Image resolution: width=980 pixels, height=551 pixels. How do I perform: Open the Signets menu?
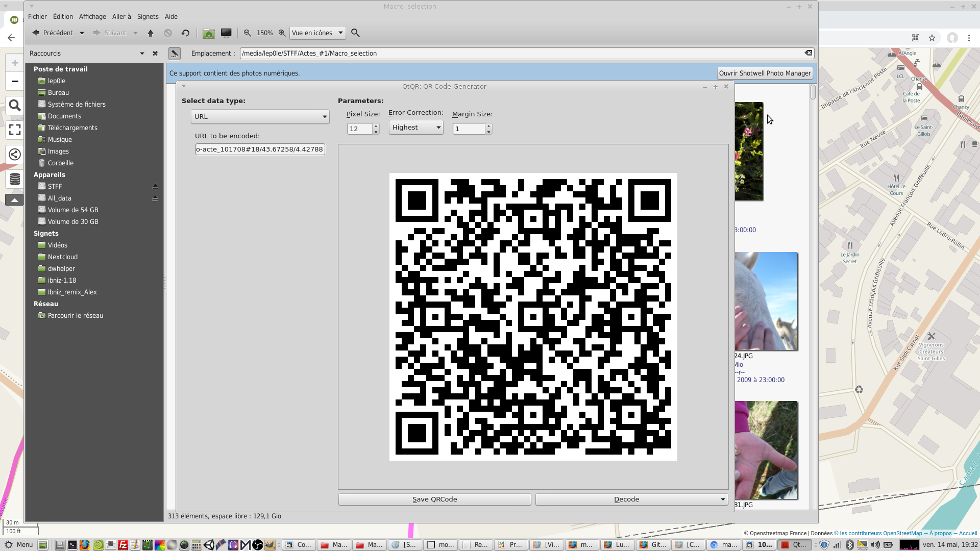(148, 17)
